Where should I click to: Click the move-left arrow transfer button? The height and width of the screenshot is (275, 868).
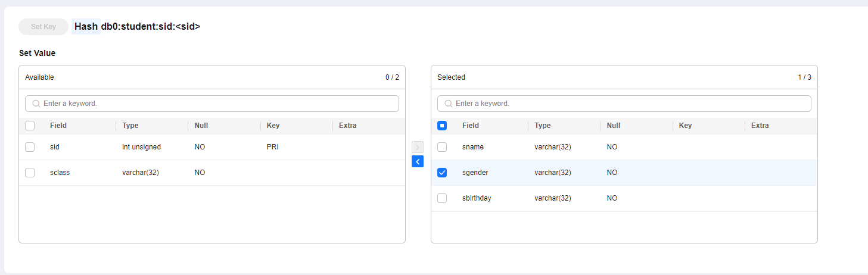pyautogui.click(x=418, y=161)
